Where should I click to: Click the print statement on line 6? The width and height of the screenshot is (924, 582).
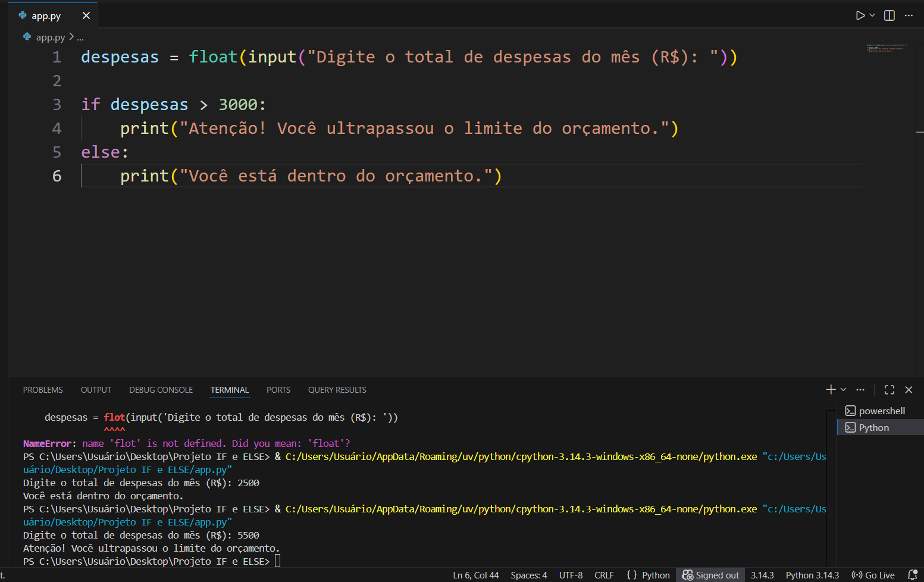point(311,176)
